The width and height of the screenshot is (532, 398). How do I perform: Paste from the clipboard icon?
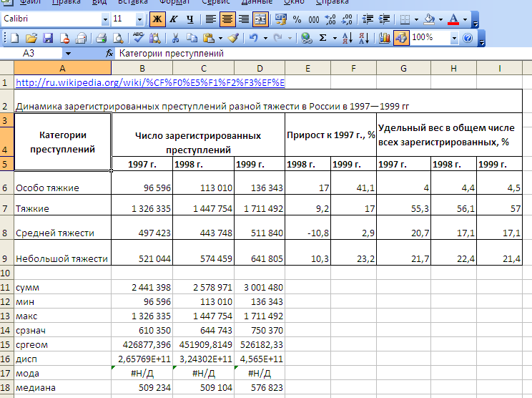(x=208, y=38)
